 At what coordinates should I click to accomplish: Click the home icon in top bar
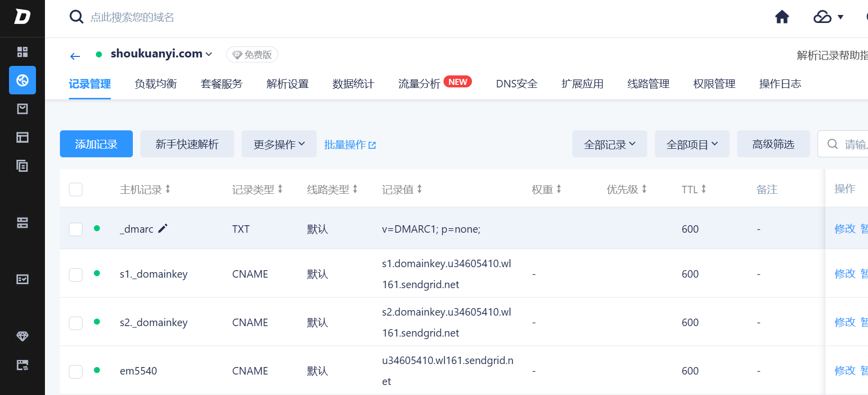tap(782, 17)
